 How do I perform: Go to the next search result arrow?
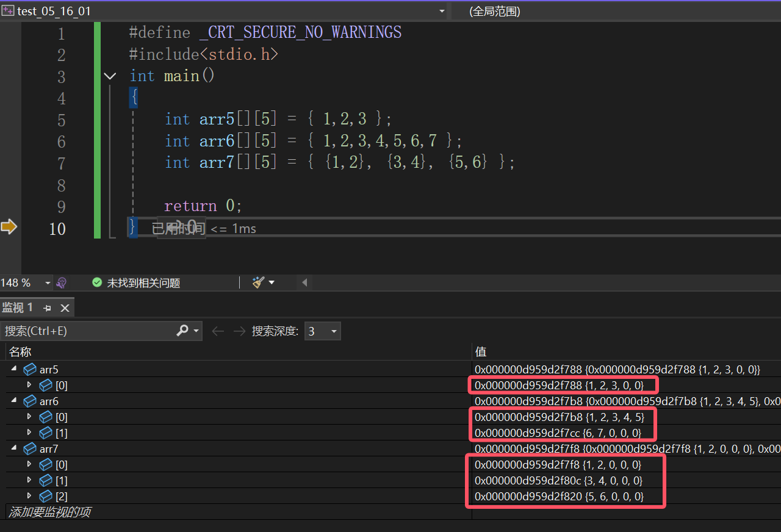coord(240,331)
